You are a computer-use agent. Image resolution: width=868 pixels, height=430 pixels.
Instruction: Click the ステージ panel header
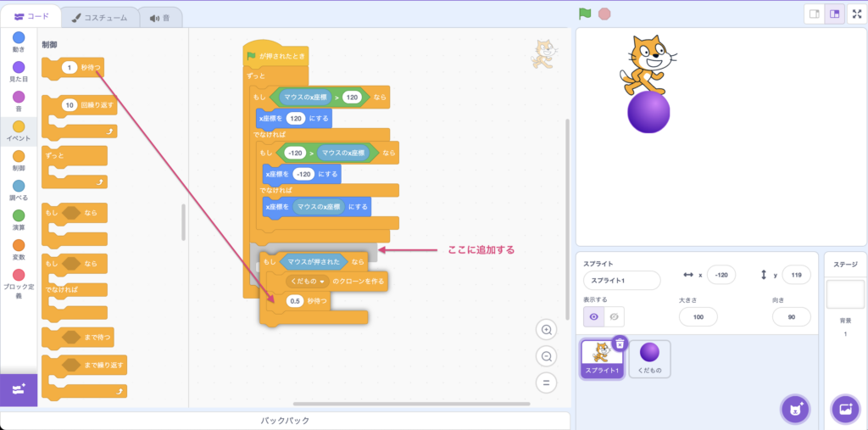(x=845, y=265)
